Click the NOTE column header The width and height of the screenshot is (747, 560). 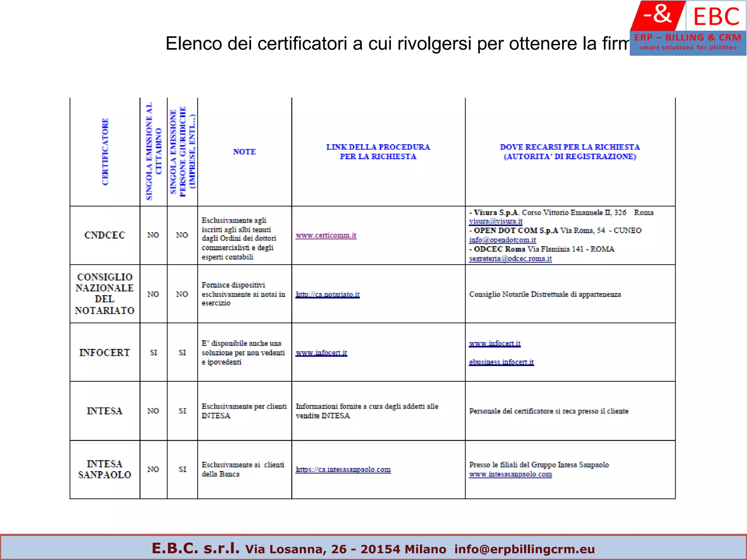click(x=244, y=152)
